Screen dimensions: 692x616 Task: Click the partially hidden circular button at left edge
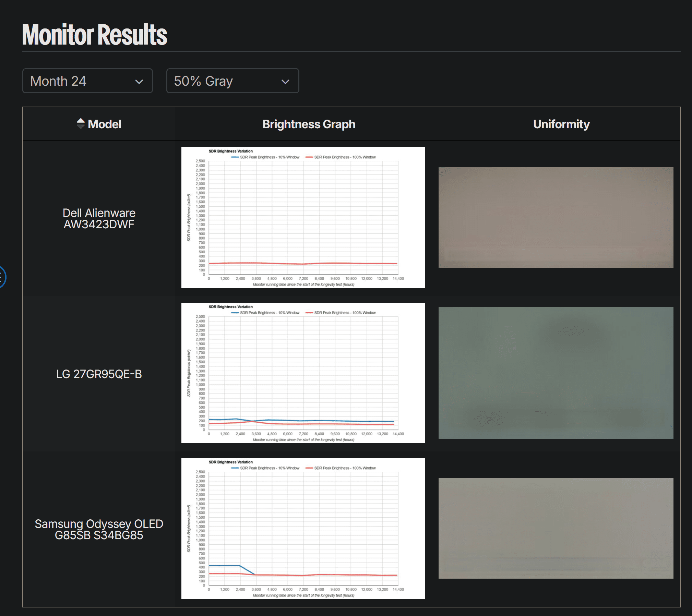[x=2, y=277]
